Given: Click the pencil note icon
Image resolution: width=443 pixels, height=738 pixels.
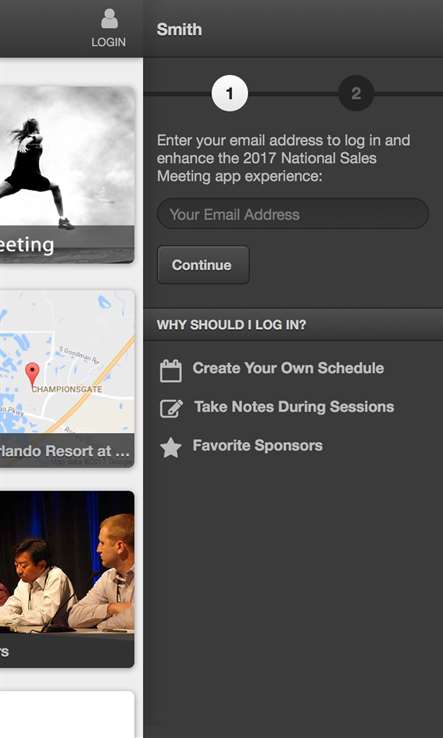Looking at the screenshot, I should (171, 408).
